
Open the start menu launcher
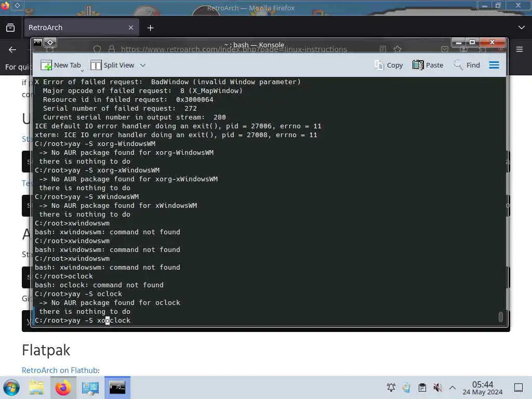point(11,388)
